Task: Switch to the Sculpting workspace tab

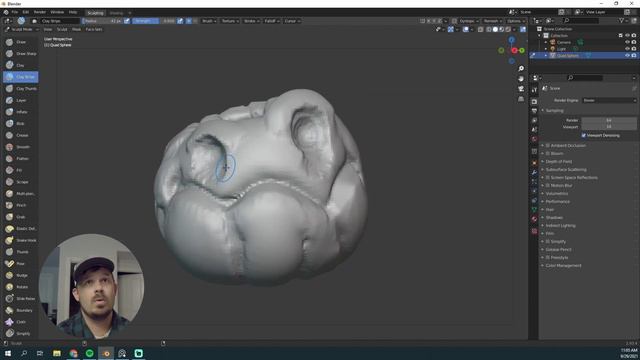Action: pos(95,13)
